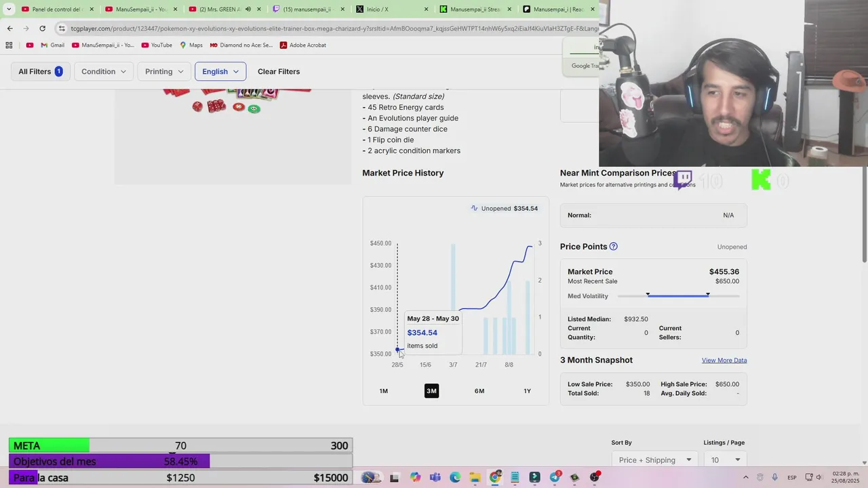Open the site information icon in address bar
The image size is (868, 488).
[x=62, y=28]
